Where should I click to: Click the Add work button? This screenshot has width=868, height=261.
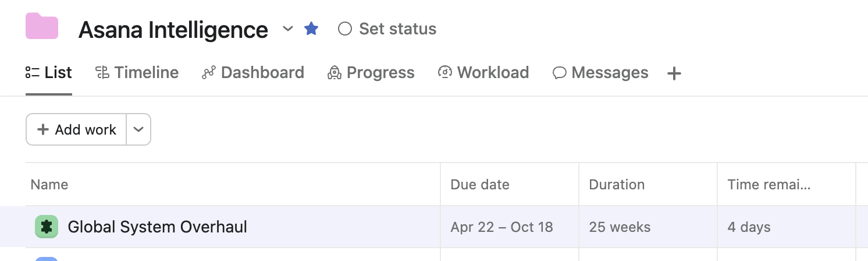[77, 129]
